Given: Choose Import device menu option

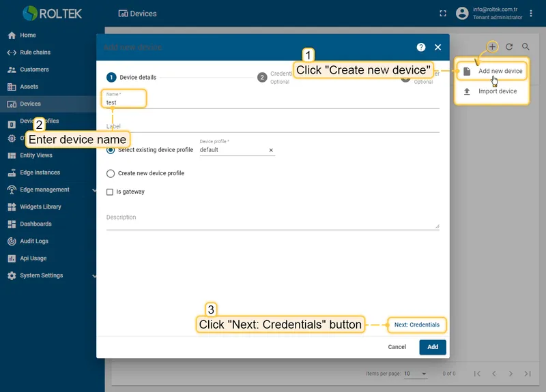Looking at the screenshot, I should pyautogui.click(x=491, y=91).
